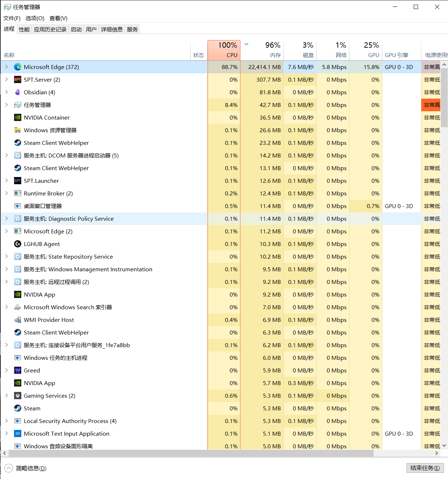Sort processes by the CPU column header

(x=224, y=50)
